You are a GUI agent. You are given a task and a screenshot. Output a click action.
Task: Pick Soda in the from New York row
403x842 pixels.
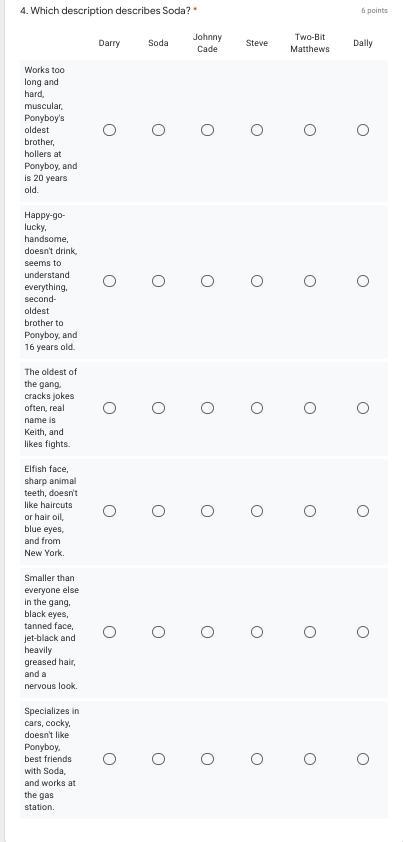coord(158,511)
